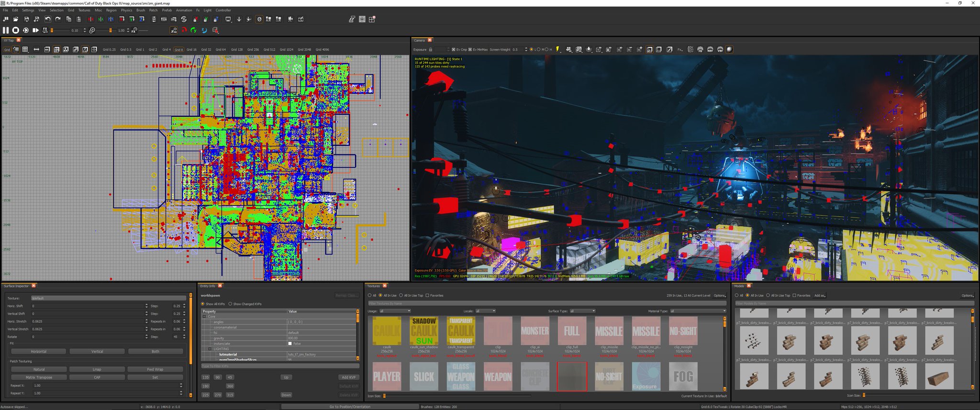This screenshot has width=980, height=410.
Task: Select All In Use Top in Textures panel
Action: click(x=401, y=295)
